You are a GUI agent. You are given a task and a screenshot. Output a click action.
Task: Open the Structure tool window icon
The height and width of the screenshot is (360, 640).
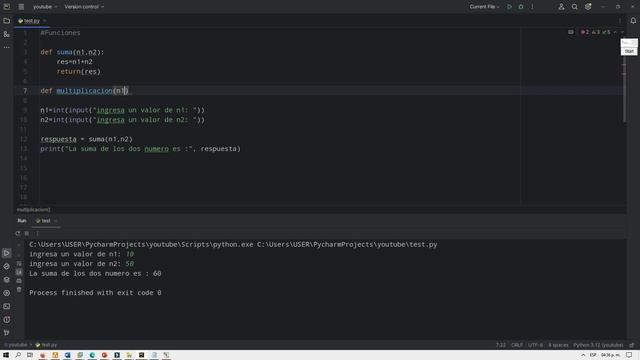[x=7, y=34]
